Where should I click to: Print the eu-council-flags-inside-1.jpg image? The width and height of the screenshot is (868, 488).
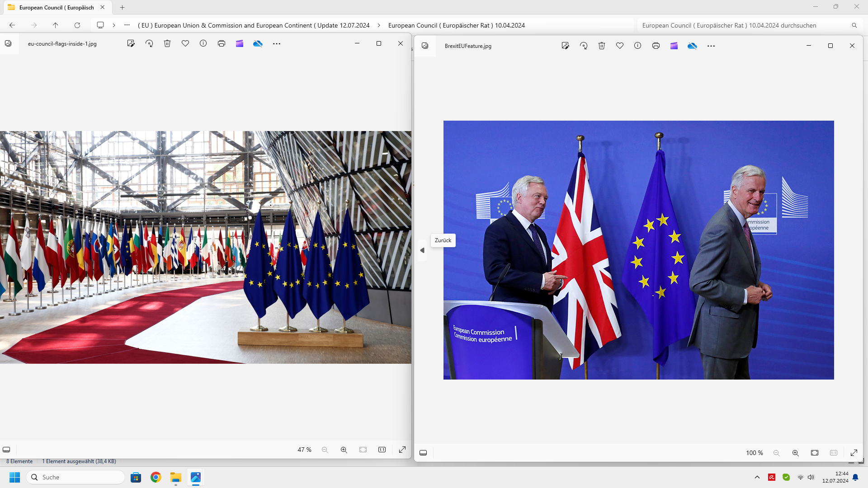222,43
